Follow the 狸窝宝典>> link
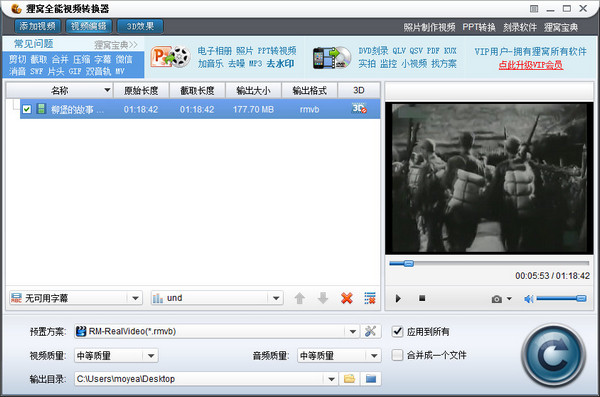This screenshot has width=600, height=397. pyautogui.click(x=116, y=45)
